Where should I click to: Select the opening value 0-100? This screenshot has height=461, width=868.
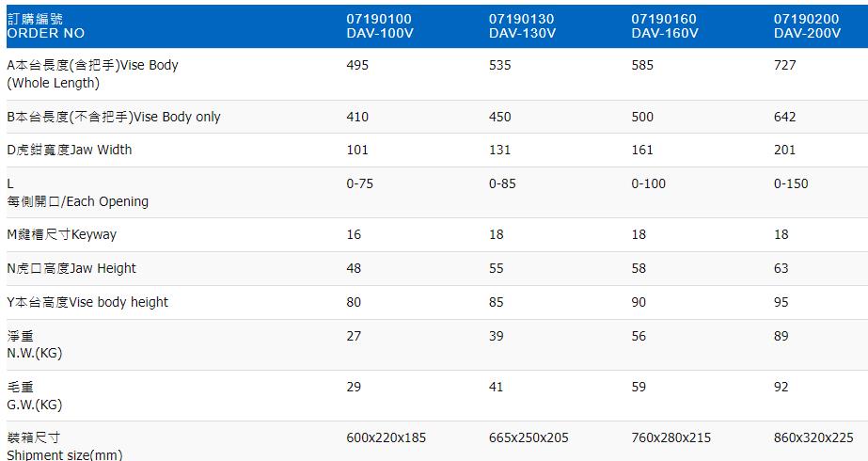649,183
